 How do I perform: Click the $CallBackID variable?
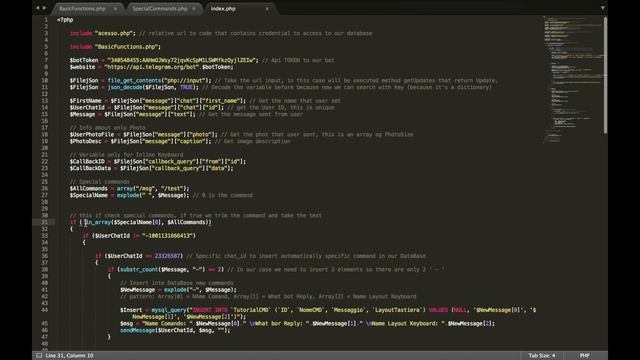pos(87,161)
